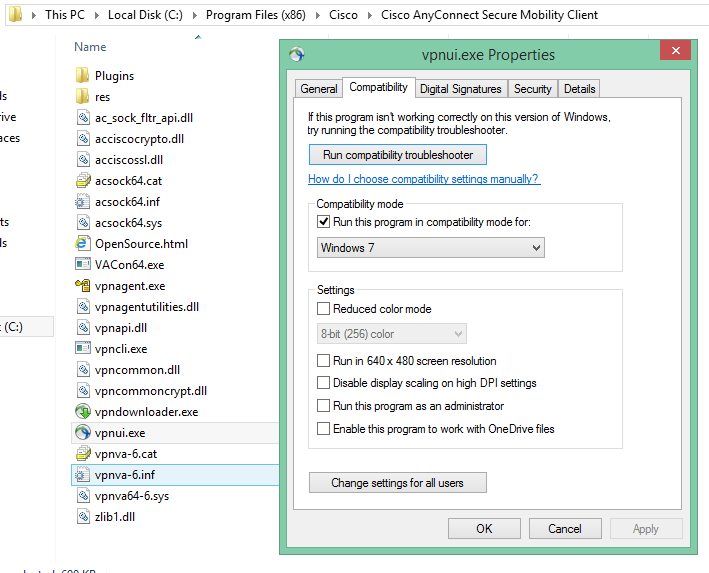709x573 pixels.
Task: Select the vpndownloader.exe file name
Action: 147,412
